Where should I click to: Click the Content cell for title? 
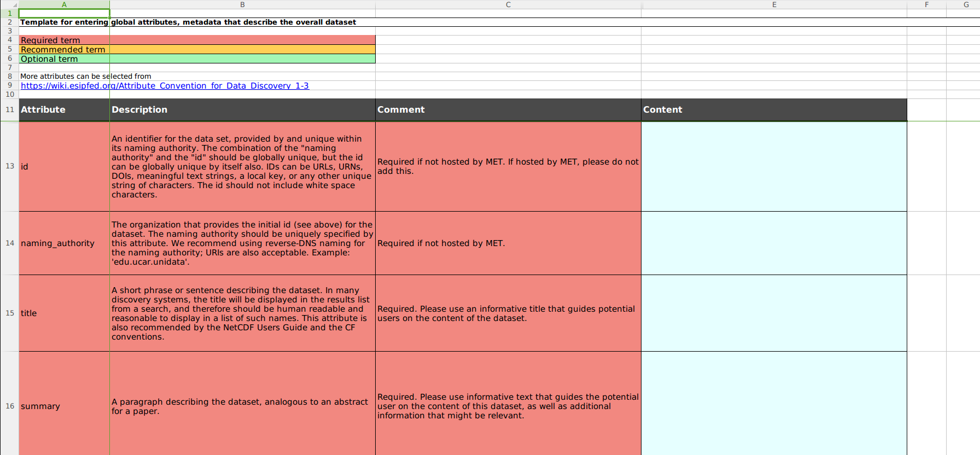pyautogui.click(x=774, y=313)
